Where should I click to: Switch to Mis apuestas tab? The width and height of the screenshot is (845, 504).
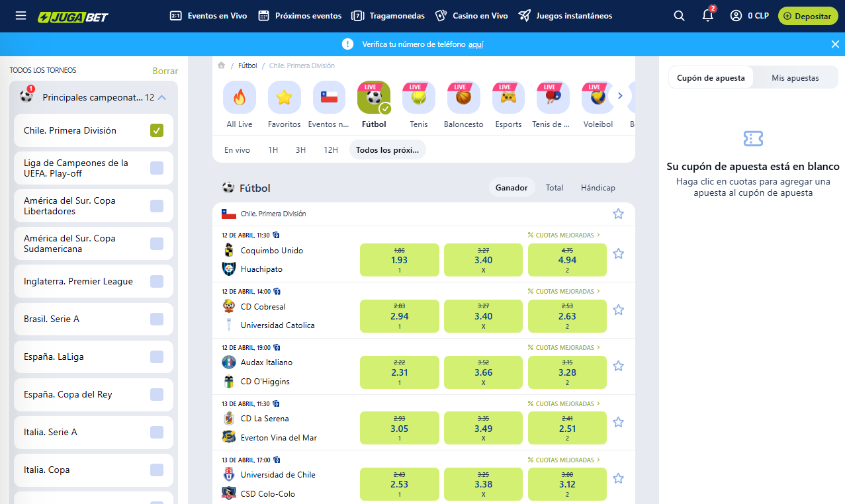click(x=795, y=77)
